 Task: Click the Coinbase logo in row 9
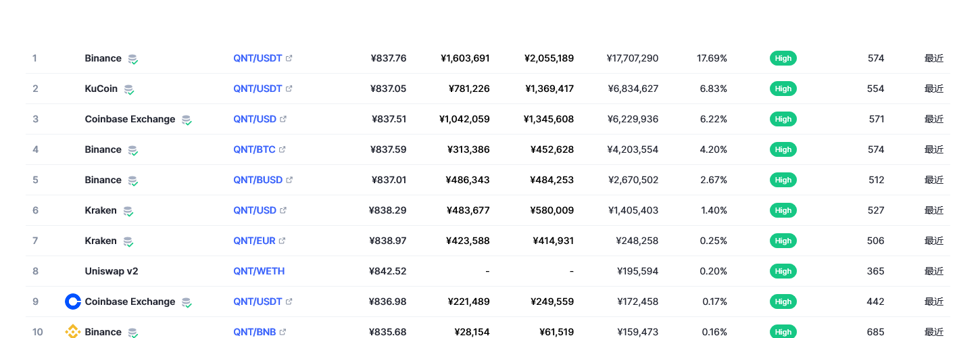point(73,301)
